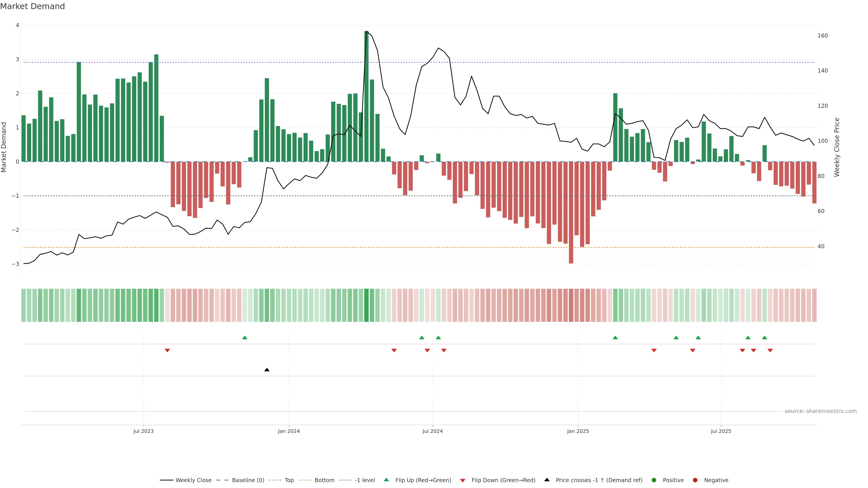
Task: Click green Flip Up legend triangle icon
Action: 387,480
